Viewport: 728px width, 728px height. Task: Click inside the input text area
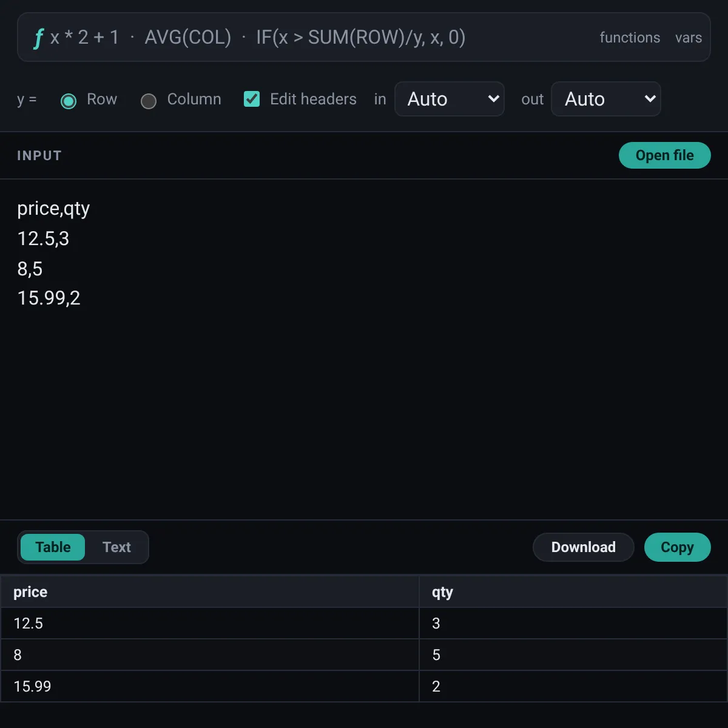364,349
